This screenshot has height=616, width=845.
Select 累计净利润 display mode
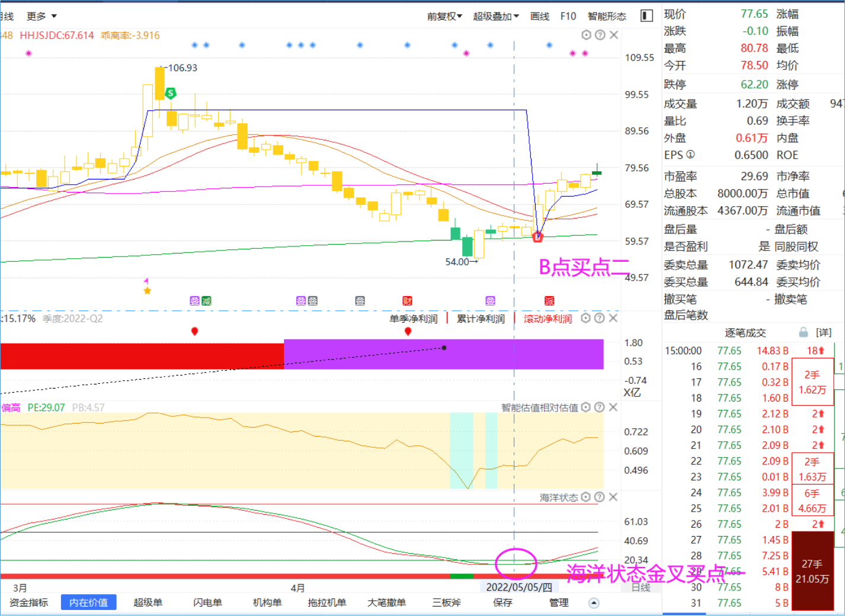(x=481, y=319)
